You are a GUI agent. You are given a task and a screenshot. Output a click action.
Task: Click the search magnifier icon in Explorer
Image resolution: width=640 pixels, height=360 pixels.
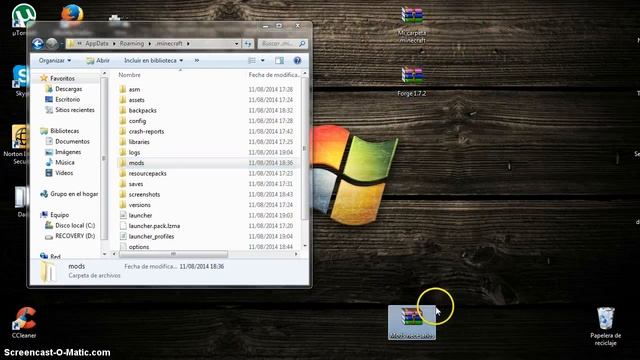click(302, 44)
